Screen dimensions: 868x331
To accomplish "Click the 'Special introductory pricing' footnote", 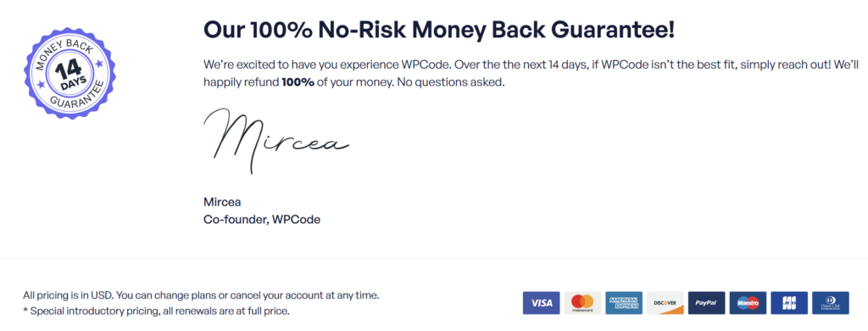I will (x=156, y=311).
